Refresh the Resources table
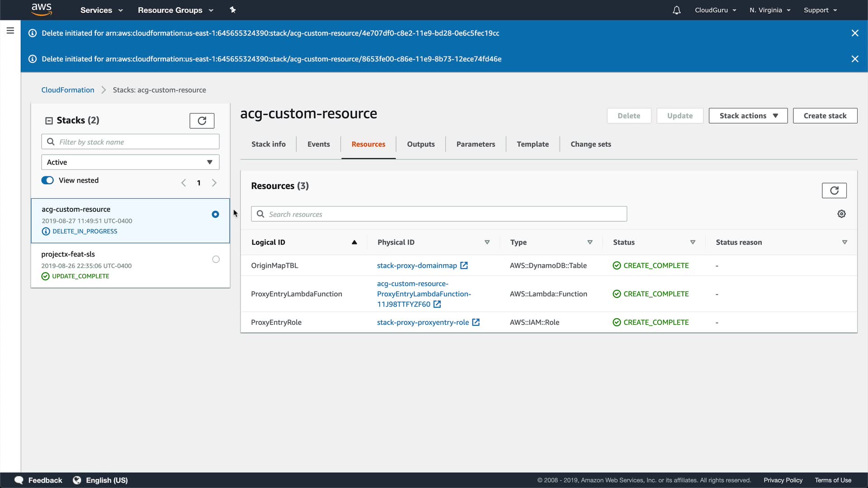The width and height of the screenshot is (868, 488). (x=834, y=190)
